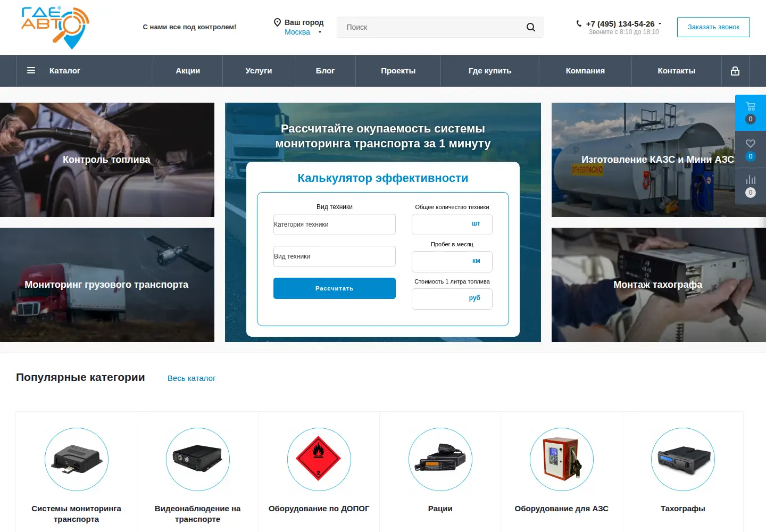Open Оборудование по ДОПОГ category link

coord(319,509)
